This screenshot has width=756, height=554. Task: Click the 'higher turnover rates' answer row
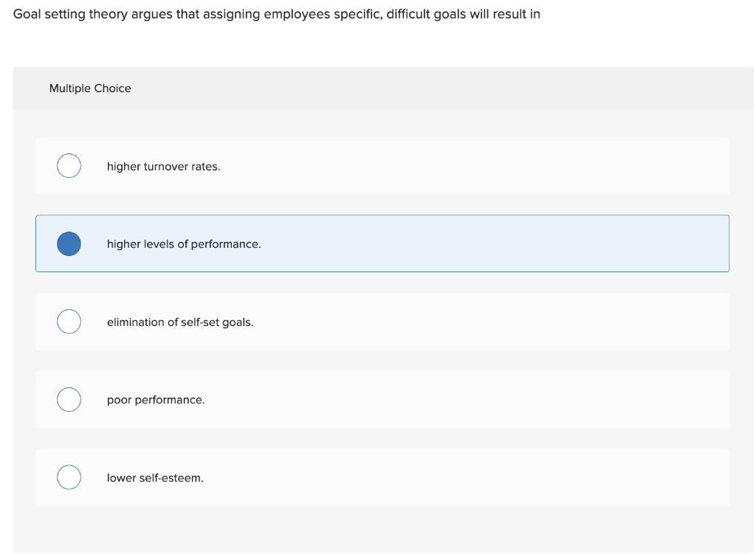pos(382,166)
